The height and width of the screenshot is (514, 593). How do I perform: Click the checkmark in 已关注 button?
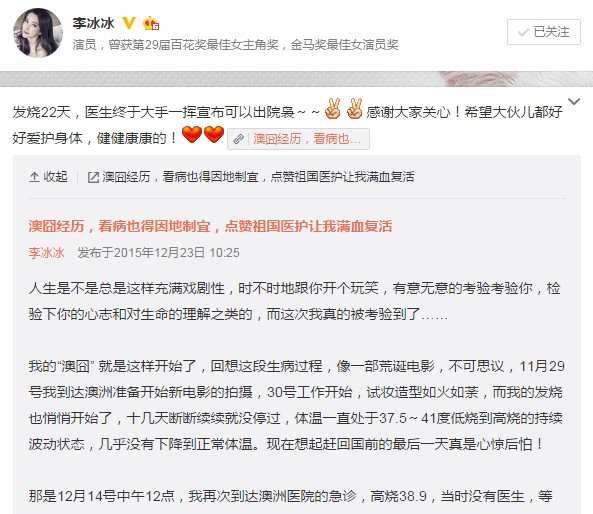523,32
